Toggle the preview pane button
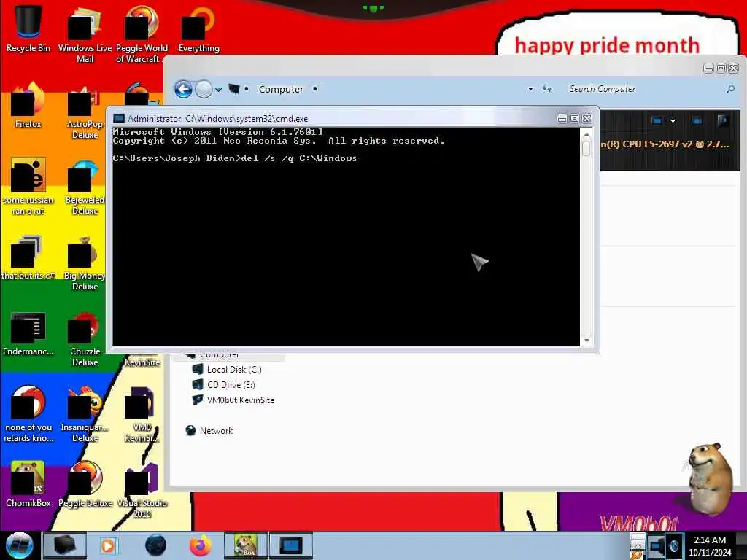747x560 pixels. point(697,121)
